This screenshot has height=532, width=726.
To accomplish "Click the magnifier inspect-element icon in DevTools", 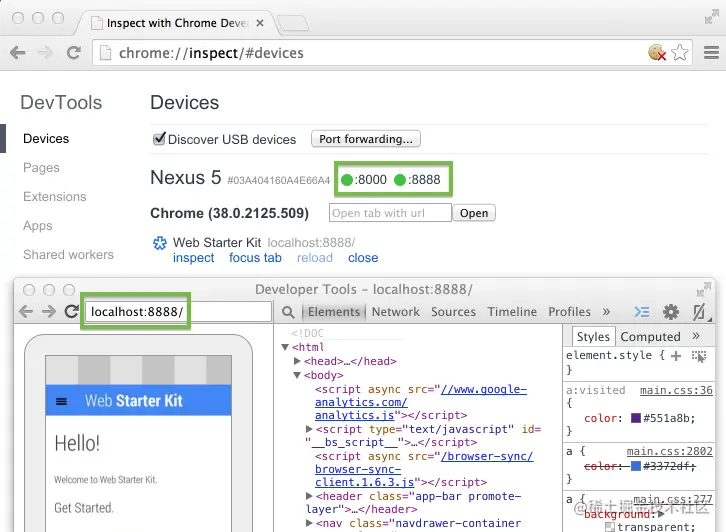I will [288, 312].
